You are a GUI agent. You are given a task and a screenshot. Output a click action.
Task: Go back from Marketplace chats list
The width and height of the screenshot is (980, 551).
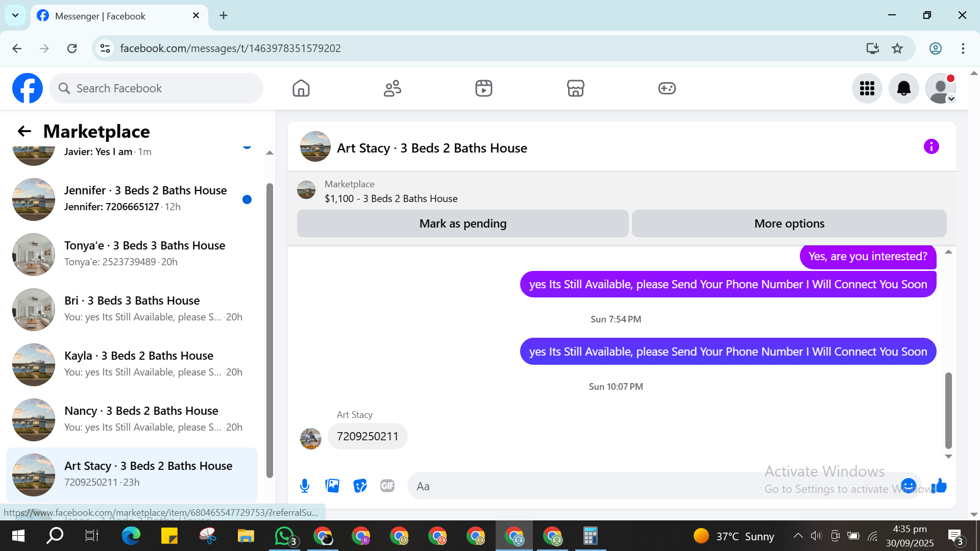point(24,131)
